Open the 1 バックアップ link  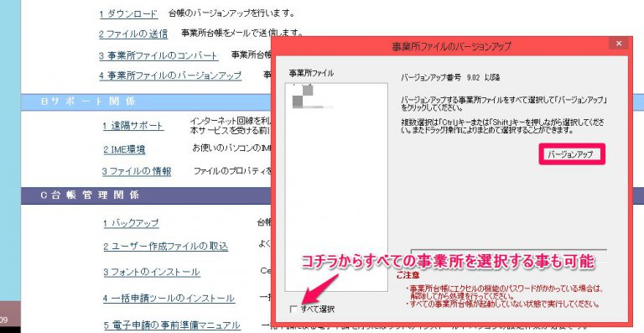pos(131,223)
